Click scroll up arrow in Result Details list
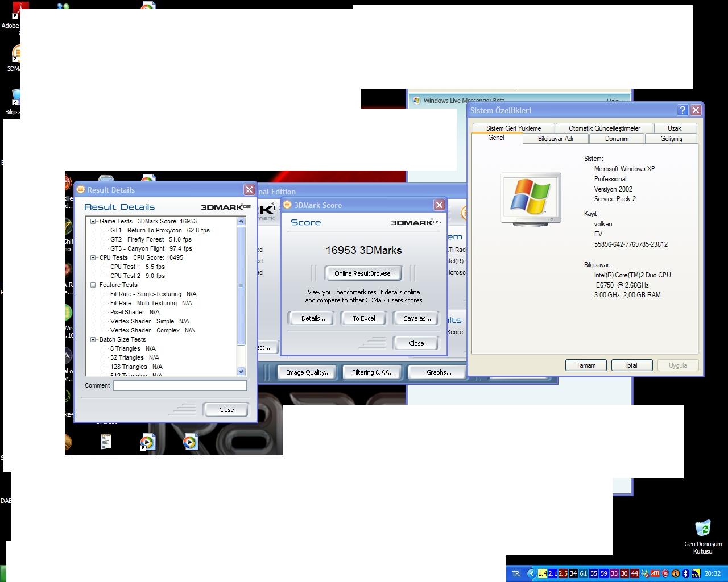Viewport: 728px width, 582px height. (241, 222)
